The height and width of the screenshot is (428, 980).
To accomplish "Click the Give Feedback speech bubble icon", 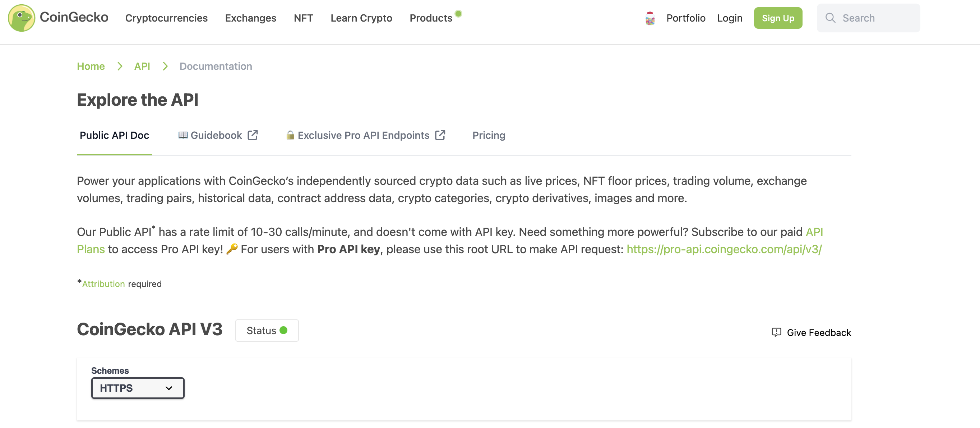I will click(776, 332).
